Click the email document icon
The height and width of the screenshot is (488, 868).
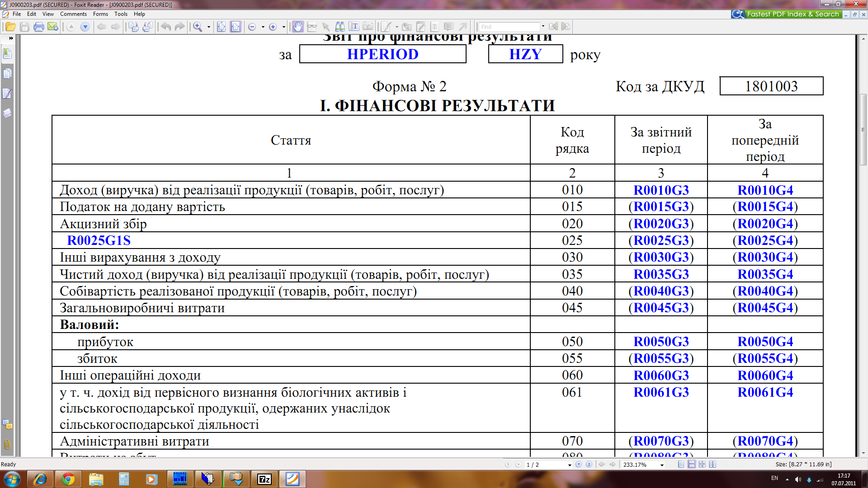(x=53, y=27)
